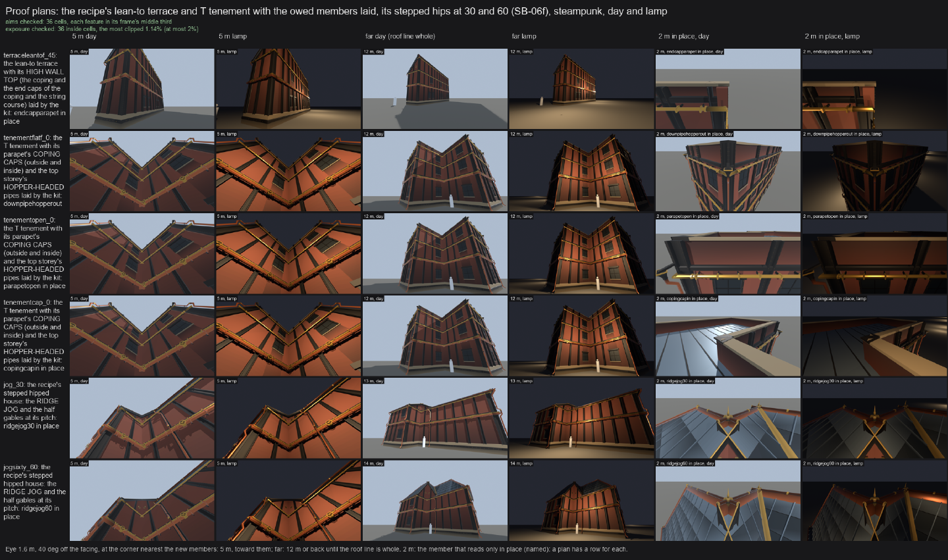948x560 pixels.
Task: Select the tenementopen_0 row description text
Action: coord(35,253)
